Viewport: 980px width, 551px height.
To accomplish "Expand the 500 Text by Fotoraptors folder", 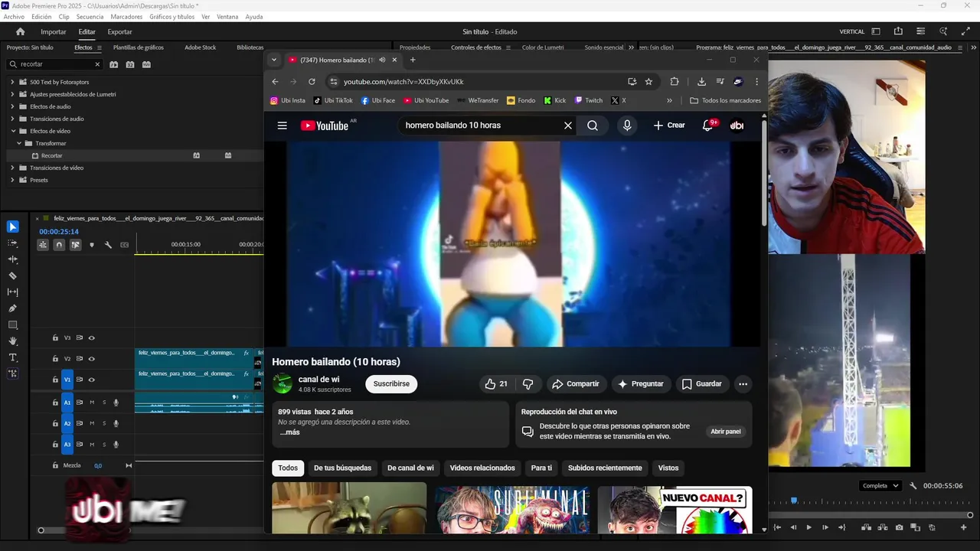I will coord(12,82).
